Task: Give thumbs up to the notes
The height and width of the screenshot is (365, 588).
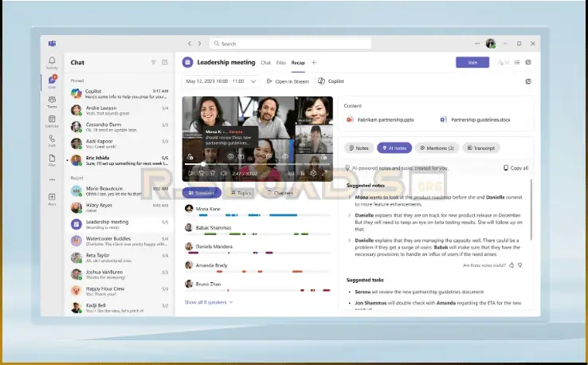Action: (x=512, y=265)
